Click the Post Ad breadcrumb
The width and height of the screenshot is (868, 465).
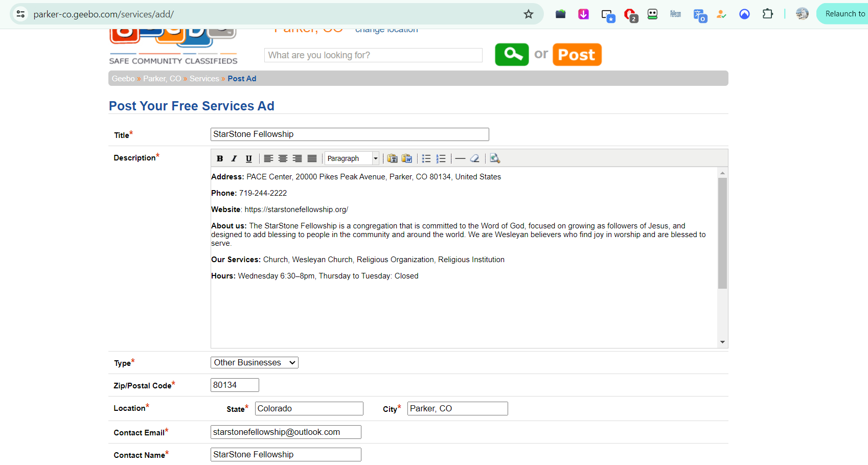(x=242, y=79)
